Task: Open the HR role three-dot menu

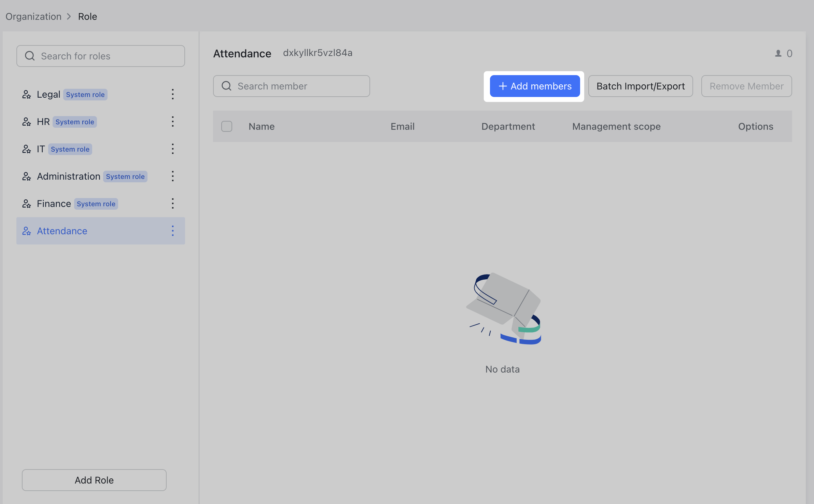Action: [173, 122]
